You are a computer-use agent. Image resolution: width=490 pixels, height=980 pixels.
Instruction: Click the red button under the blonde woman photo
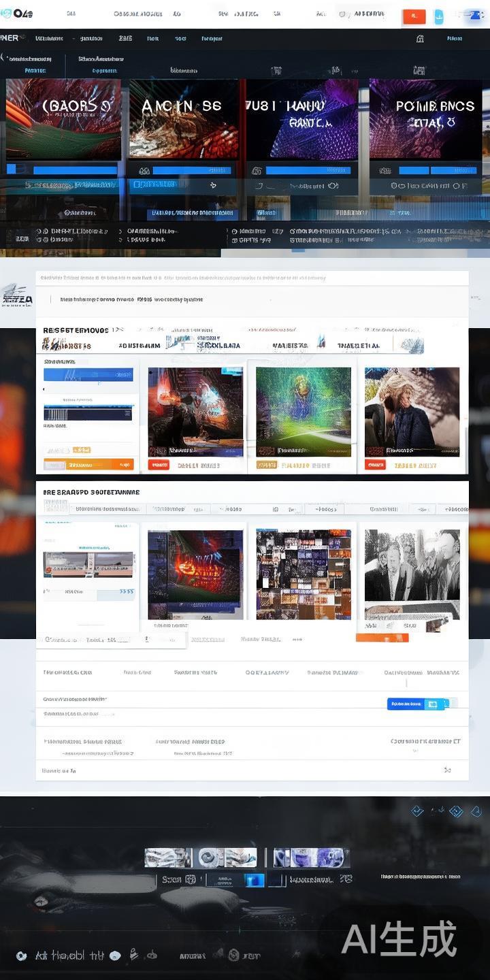pos(375,465)
